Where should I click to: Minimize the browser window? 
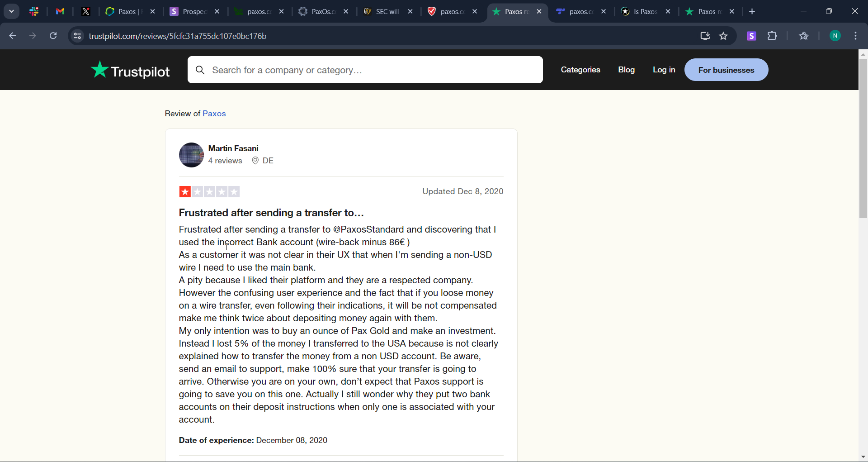point(803,11)
